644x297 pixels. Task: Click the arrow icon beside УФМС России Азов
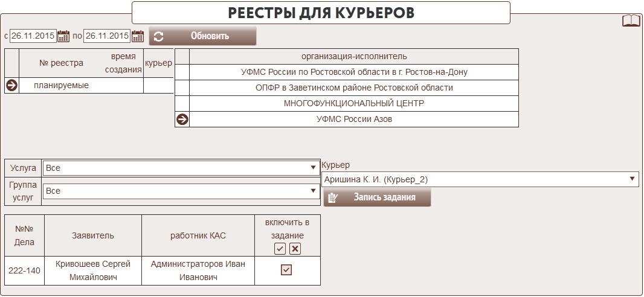[x=182, y=120]
